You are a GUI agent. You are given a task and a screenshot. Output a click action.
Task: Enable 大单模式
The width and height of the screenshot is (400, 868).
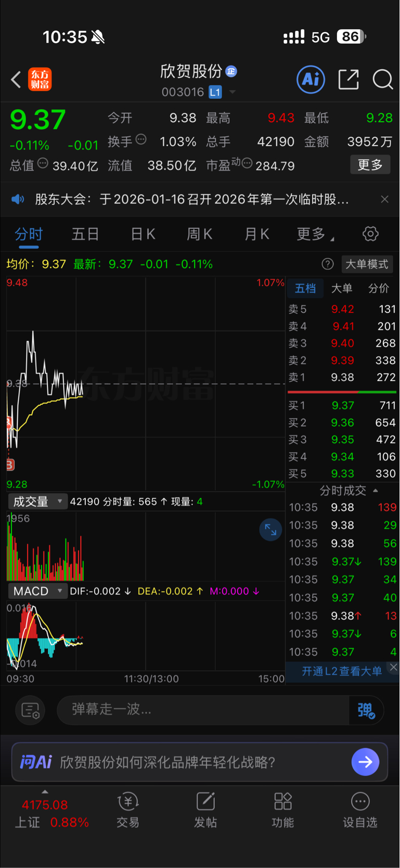(x=367, y=264)
